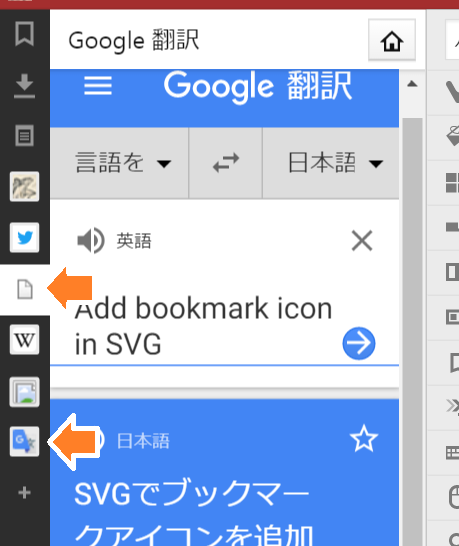The image size is (459, 546).
Task: Open the Notes panel icon
Action: [24, 135]
